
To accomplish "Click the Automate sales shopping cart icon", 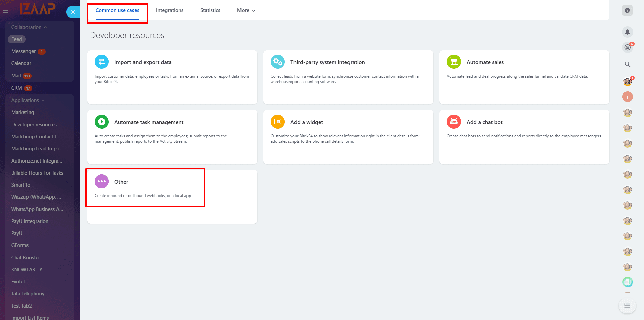I will point(453,62).
